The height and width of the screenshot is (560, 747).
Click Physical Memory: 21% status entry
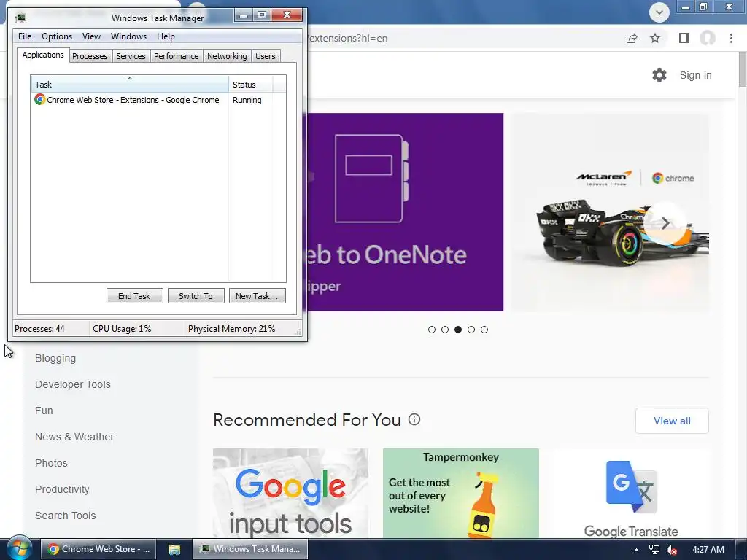(231, 329)
